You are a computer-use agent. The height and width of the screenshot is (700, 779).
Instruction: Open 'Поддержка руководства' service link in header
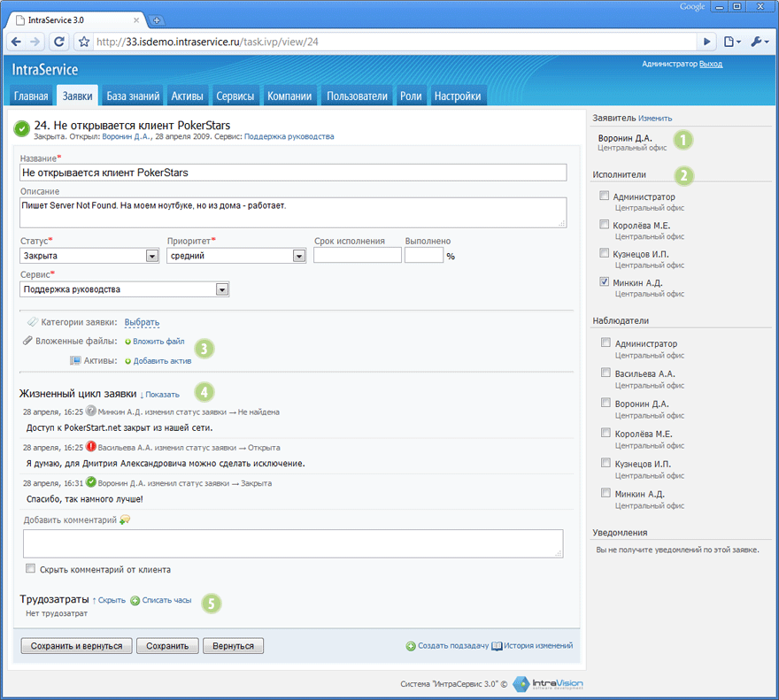pyautogui.click(x=289, y=136)
